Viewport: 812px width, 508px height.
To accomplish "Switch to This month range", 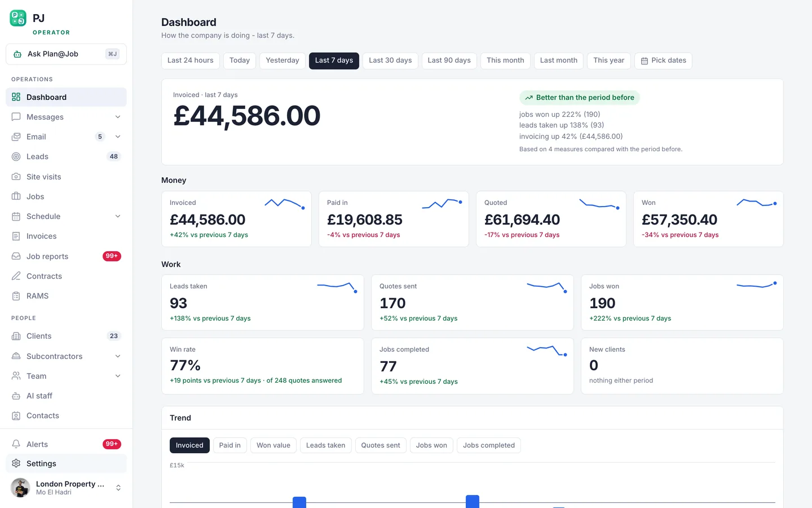I will point(505,60).
